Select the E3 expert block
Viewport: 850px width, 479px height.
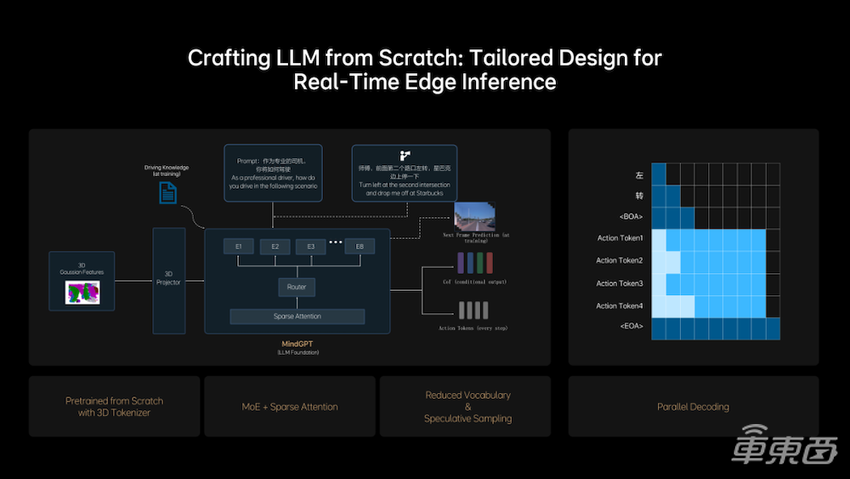[309, 246]
